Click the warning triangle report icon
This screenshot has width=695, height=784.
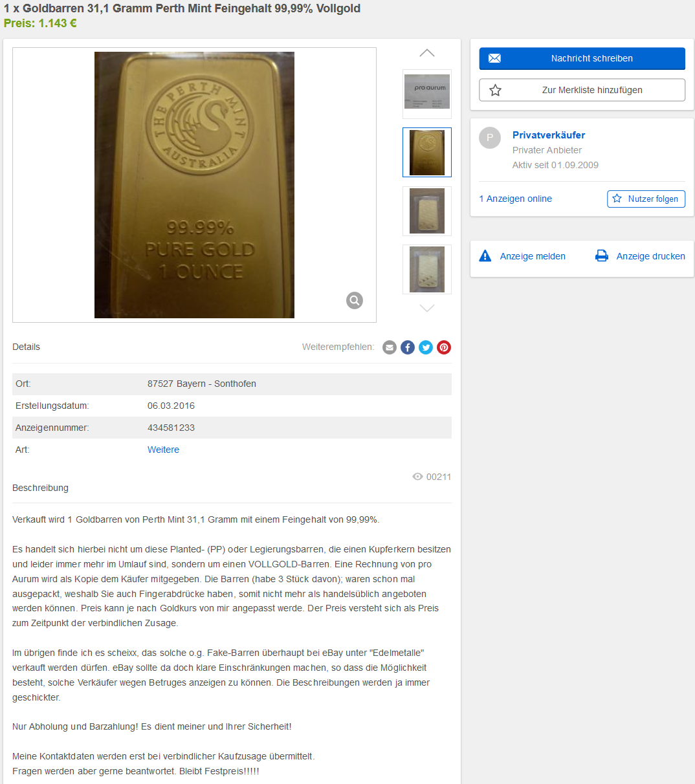(485, 256)
